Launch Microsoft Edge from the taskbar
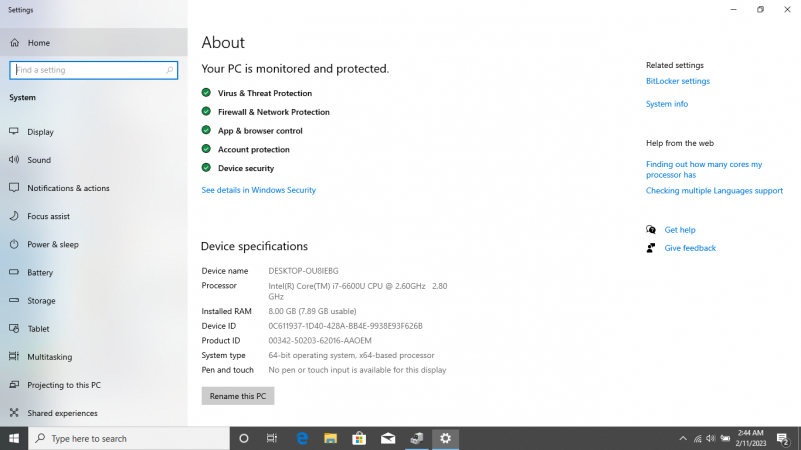 302,438
